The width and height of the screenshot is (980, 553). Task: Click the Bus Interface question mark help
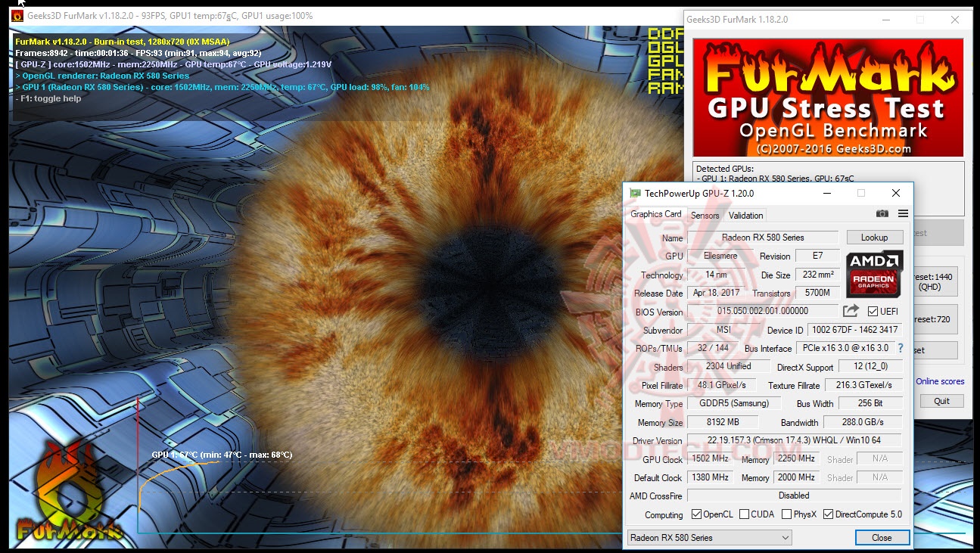901,348
